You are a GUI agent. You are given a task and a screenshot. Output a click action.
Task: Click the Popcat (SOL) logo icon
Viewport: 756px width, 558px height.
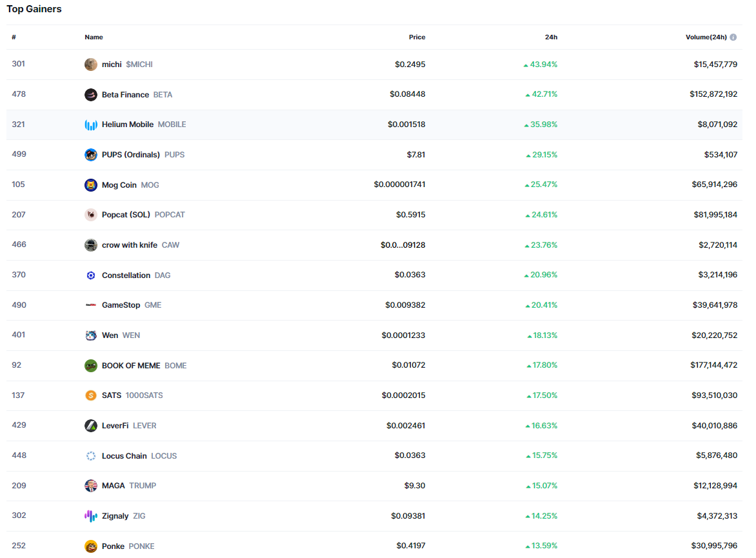[91, 215]
